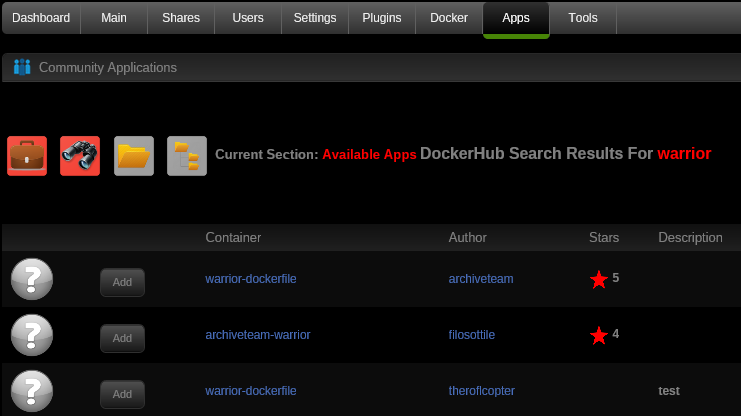
Task: Add theroflcopter's warrior-dockerfile container
Action: 122,394
